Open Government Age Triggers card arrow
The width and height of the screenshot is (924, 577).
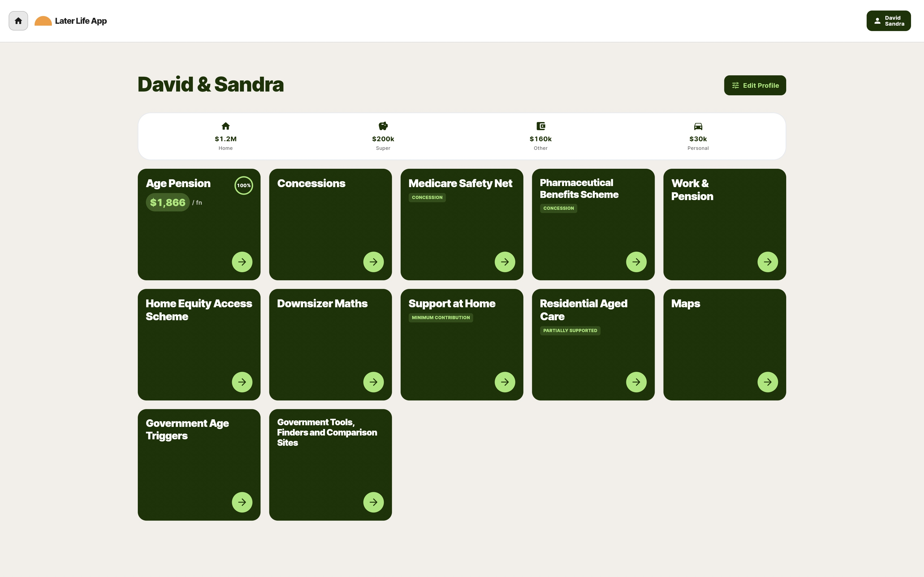(242, 502)
